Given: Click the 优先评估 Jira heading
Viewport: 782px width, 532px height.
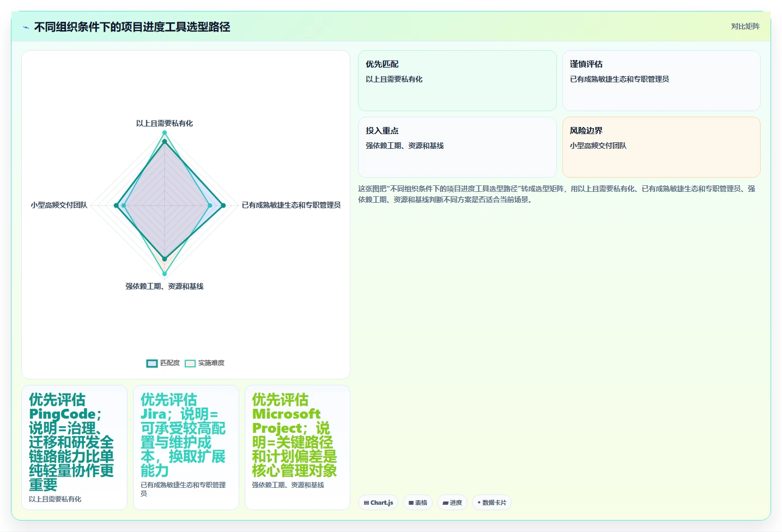Looking at the screenshot, I should (183, 435).
